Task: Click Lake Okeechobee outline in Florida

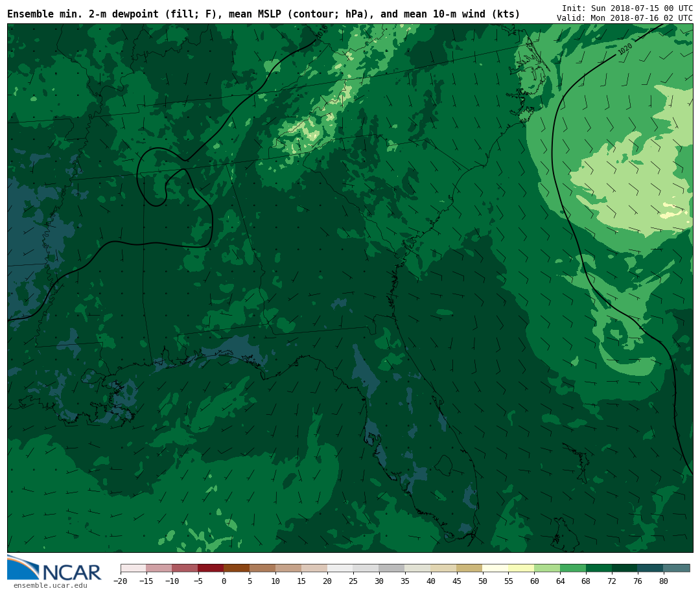Action: (443, 465)
